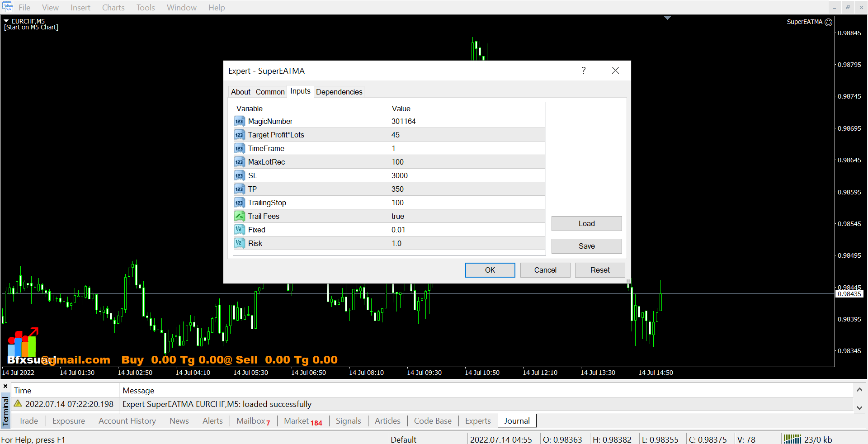Click Reset to restore default inputs

(x=599, y=270)
